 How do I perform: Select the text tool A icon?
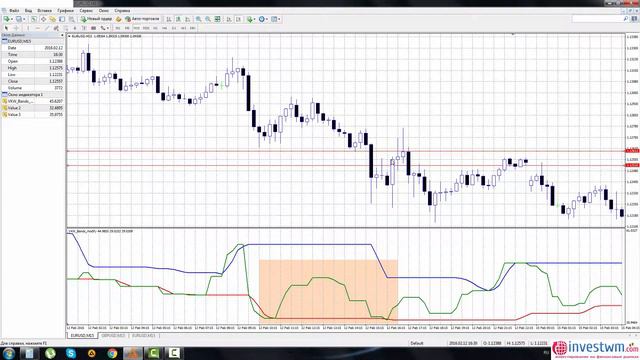(x=75, y=28)
